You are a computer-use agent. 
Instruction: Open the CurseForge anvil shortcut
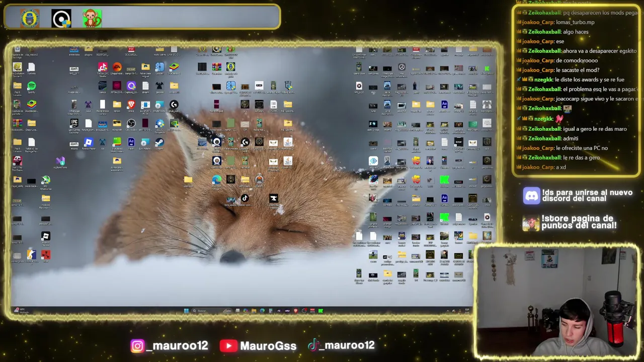[273, 199]
